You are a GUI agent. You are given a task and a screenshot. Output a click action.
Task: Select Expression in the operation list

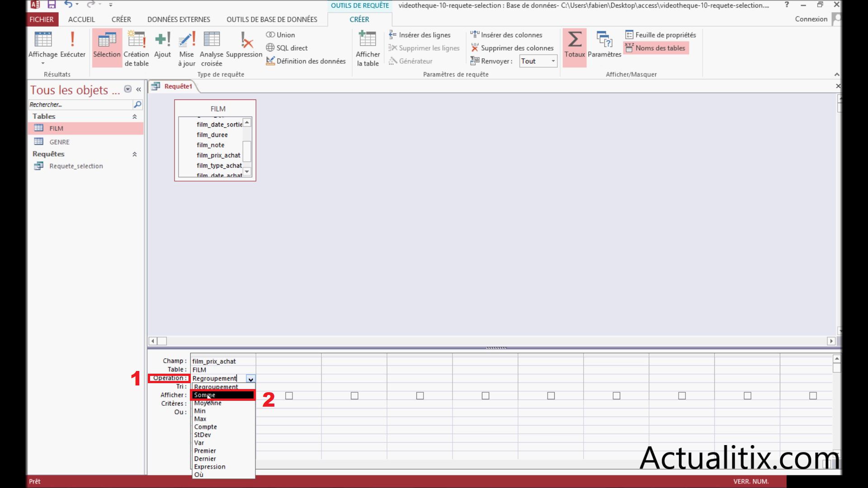click(x=223, y=467)
